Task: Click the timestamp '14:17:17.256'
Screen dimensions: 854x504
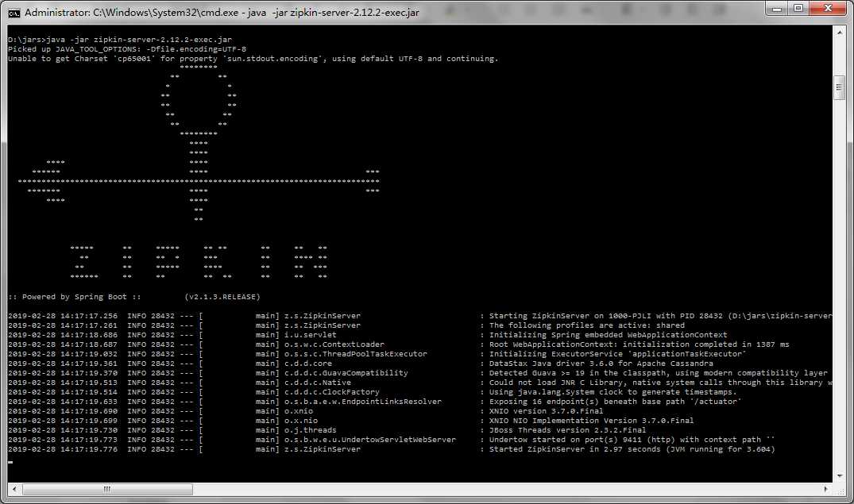Action: (x=89, y=316)
